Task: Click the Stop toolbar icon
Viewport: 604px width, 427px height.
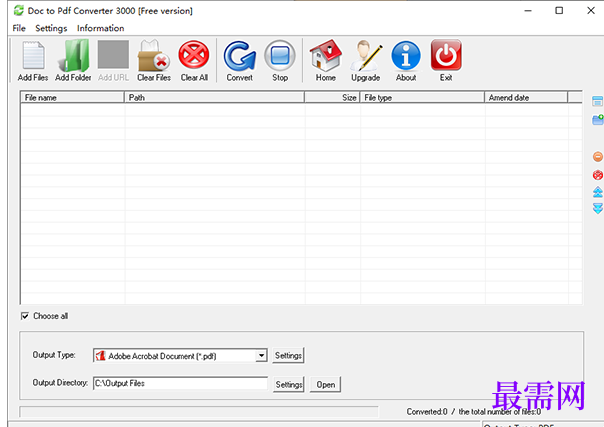Action: pyautogui.click(x=280, y=55)
